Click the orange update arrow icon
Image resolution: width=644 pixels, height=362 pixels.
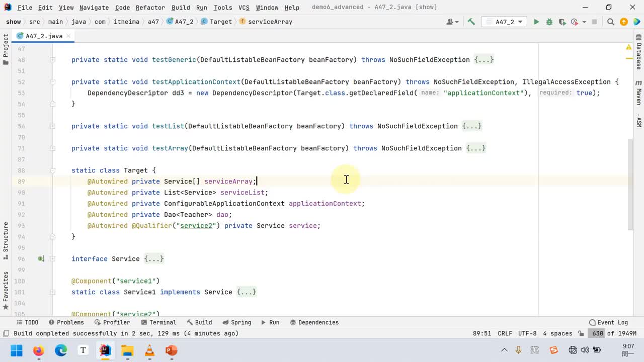click(x=624, y=22)
